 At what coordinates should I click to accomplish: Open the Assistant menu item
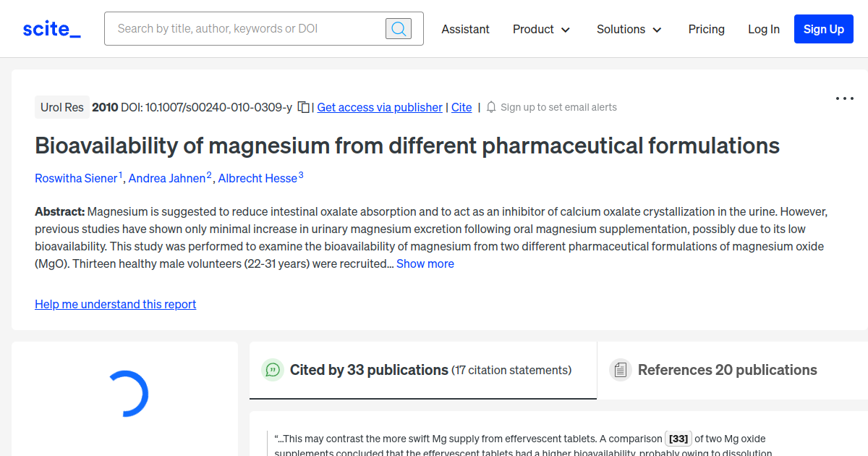465,29
